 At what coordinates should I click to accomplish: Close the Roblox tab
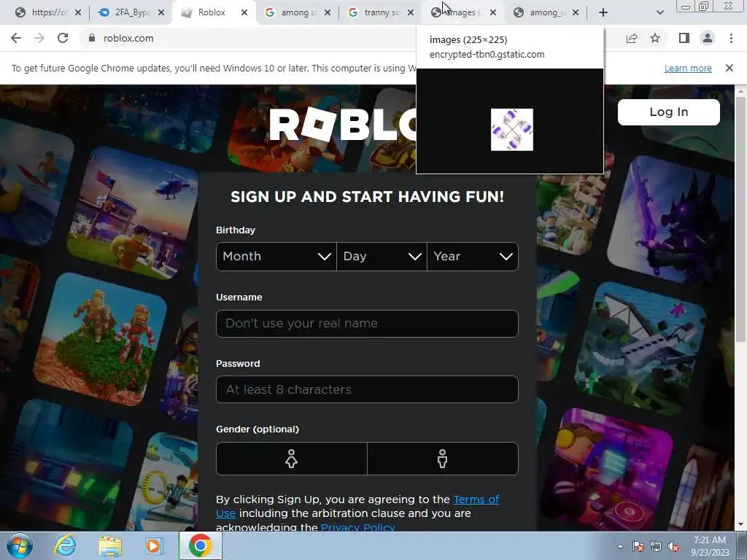coord(244,12)
